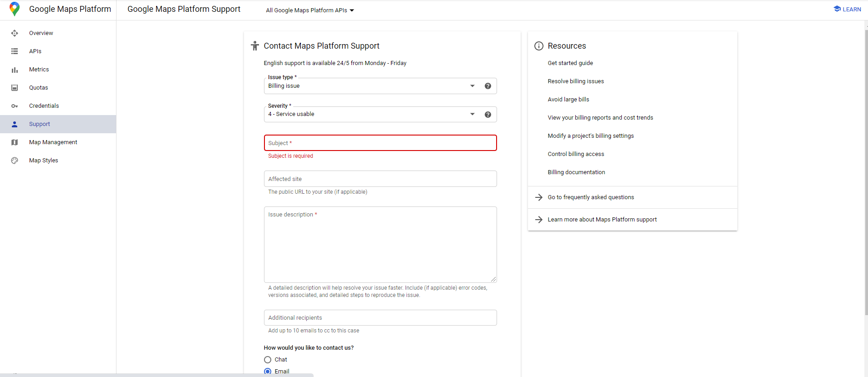The height and width of the screenshot is (377, 868).
Task: Click the Issue description resize handle
Action: (493, 279)
